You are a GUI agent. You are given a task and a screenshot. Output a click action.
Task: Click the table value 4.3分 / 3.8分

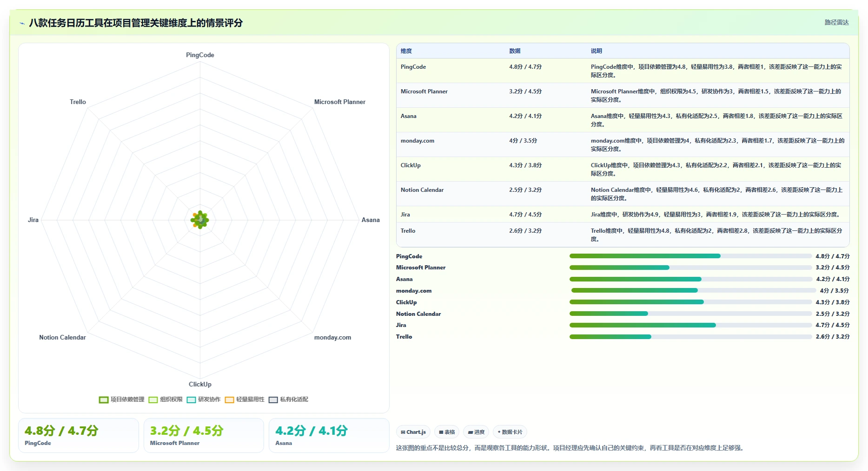(x=525, y=165)
